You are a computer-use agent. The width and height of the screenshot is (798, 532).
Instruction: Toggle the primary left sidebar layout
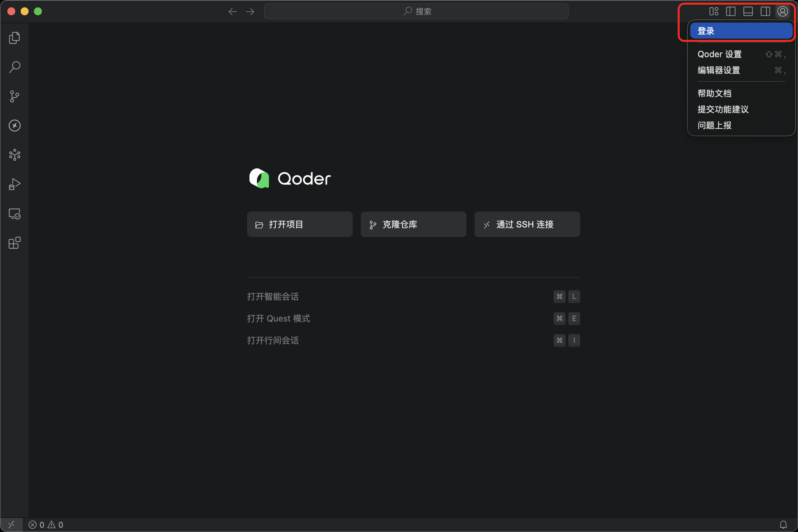[x=731, y=12]
